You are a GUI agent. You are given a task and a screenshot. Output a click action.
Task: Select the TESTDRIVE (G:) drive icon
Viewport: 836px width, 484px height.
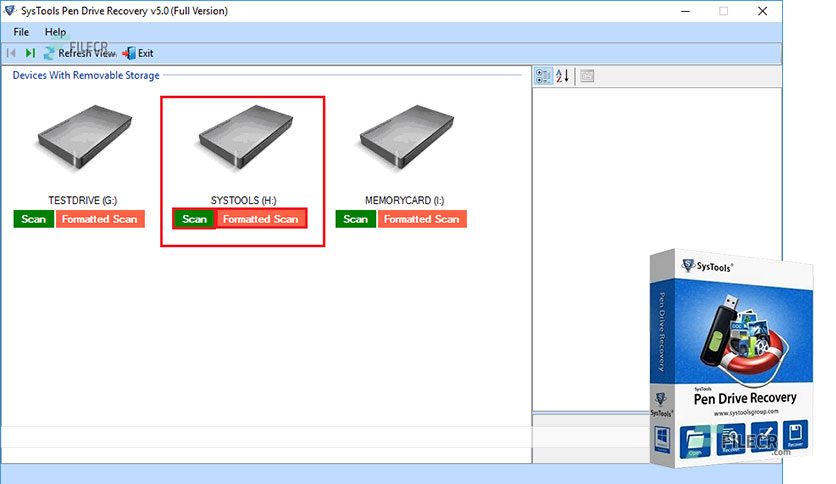click(x=85, y=137)
